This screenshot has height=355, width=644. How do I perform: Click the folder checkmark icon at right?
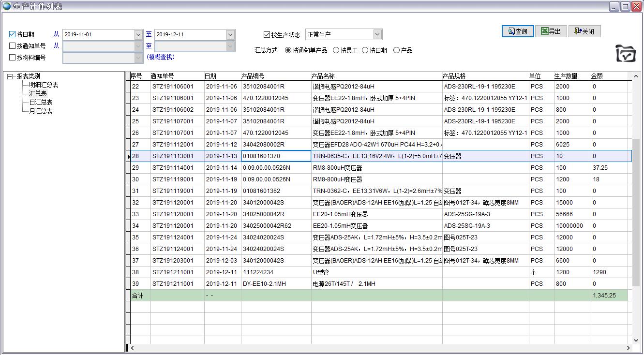[x=625, y=53]
